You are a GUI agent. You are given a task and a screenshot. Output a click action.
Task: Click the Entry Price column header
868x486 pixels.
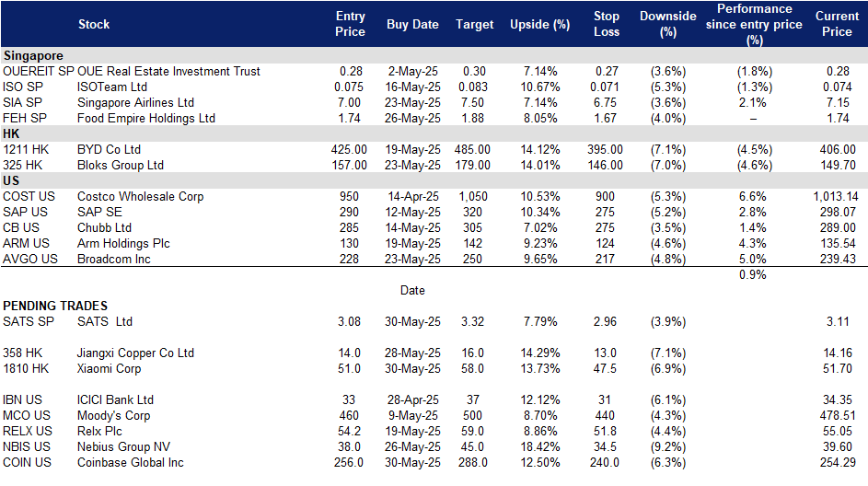coord(350,24)
